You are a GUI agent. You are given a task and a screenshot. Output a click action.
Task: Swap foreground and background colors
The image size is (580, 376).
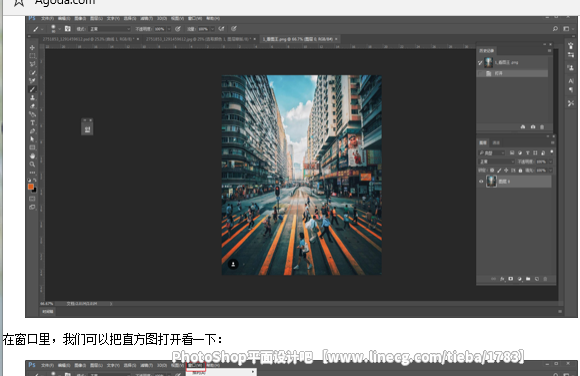(35, 180)
